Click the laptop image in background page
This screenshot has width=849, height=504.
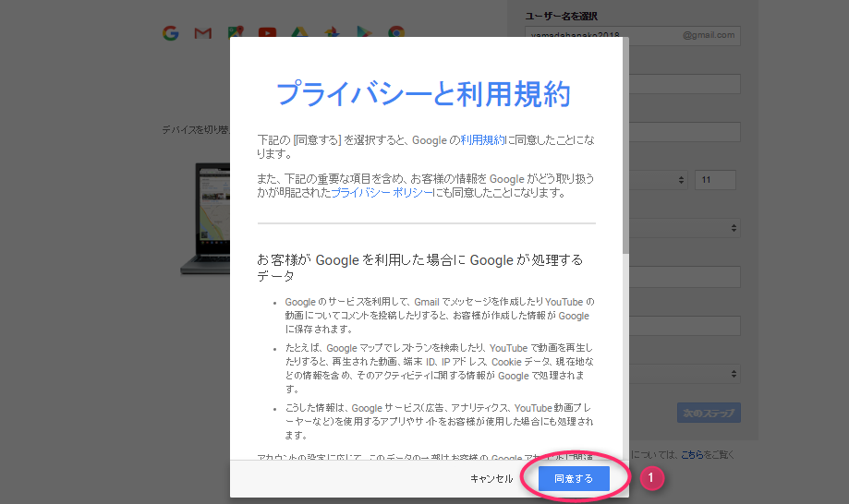[206, 219]
